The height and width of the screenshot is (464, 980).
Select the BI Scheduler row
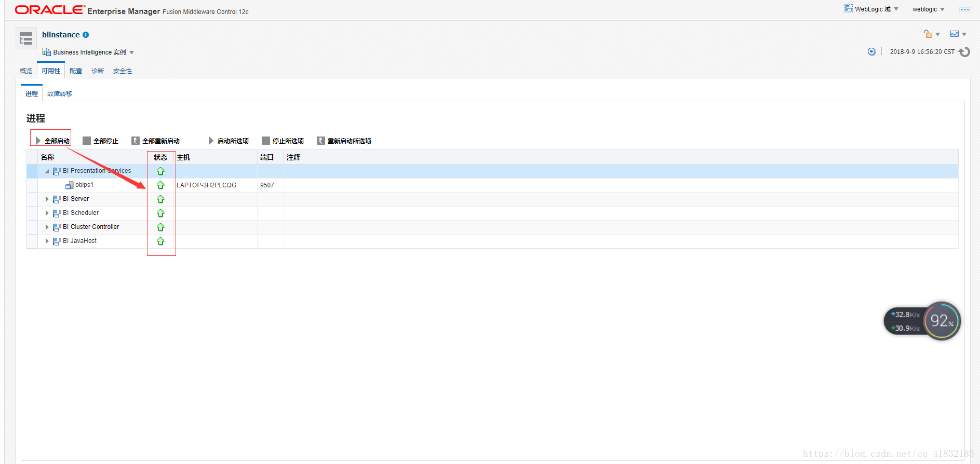492,213
